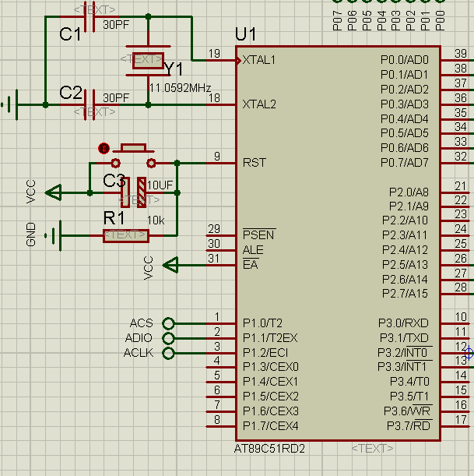
Task: Click the VCC power terminal near C3
Action: pos(54,192)
